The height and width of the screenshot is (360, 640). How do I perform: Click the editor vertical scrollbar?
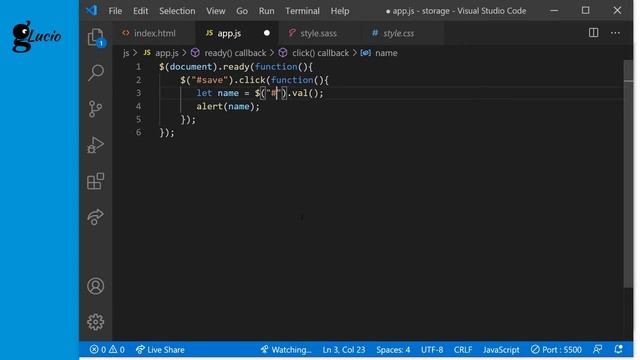pos(628,174)
